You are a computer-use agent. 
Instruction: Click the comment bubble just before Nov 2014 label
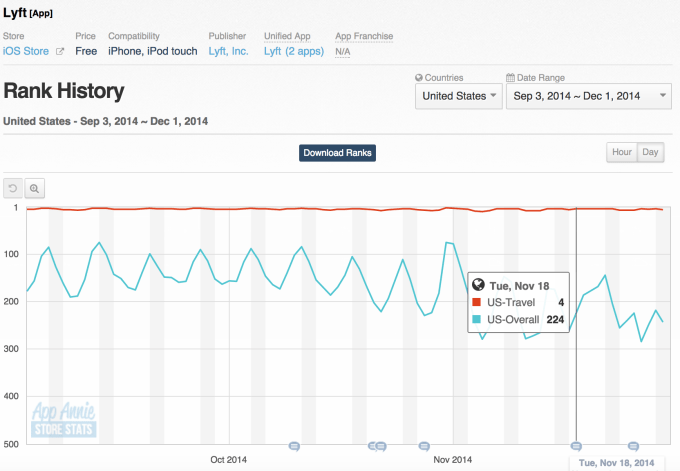[424, 446]
